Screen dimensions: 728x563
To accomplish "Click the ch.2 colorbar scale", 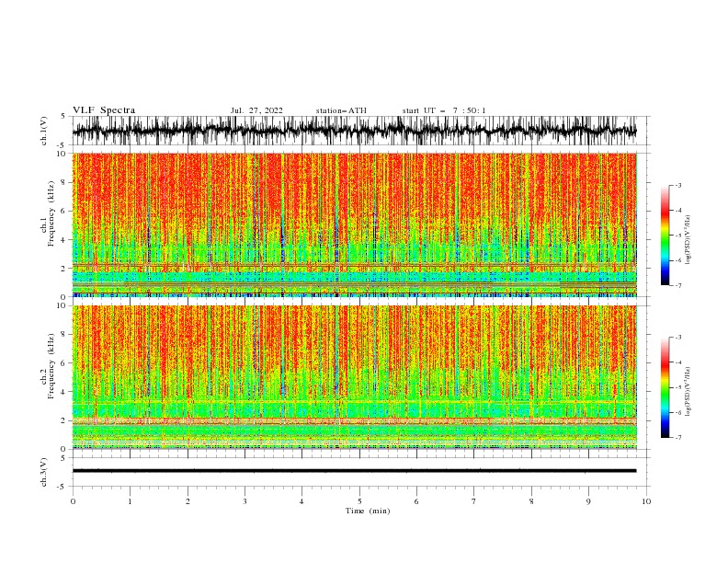I will (x=665, y=387).
